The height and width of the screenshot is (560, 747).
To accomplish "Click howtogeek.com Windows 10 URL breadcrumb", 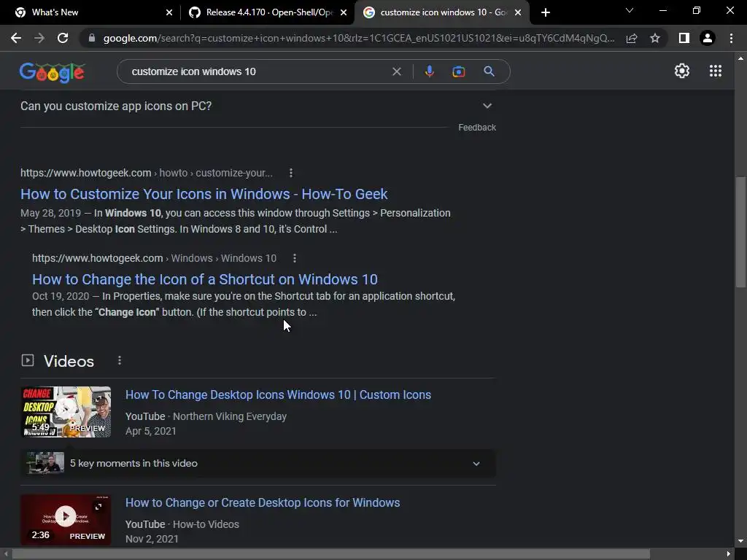I will click(154, 258).
